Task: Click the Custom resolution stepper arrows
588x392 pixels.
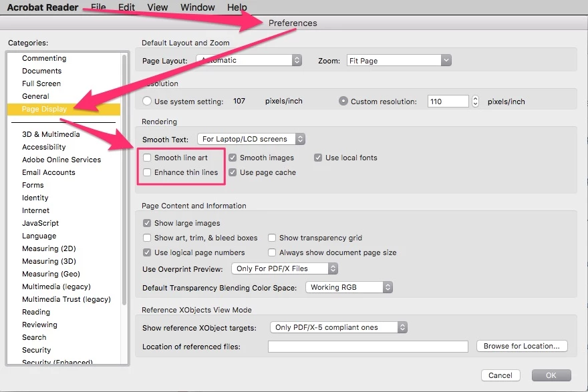Action: 475,102
